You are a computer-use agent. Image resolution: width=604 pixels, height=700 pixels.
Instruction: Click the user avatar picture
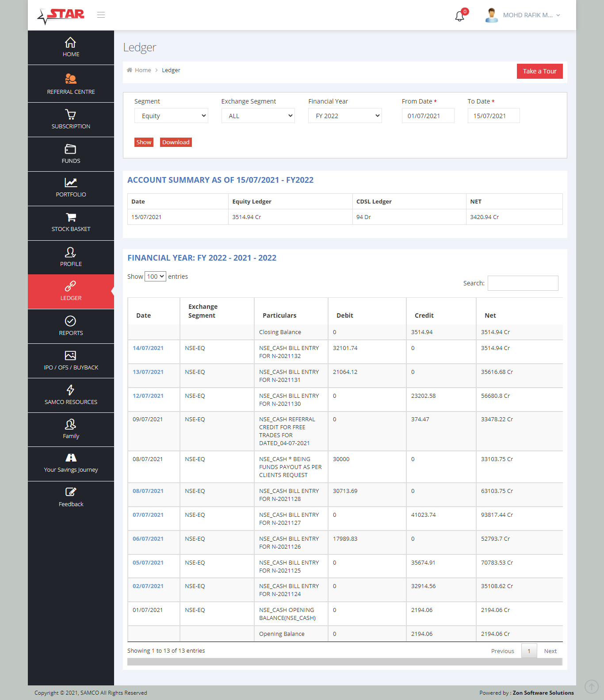click(491, 15)
